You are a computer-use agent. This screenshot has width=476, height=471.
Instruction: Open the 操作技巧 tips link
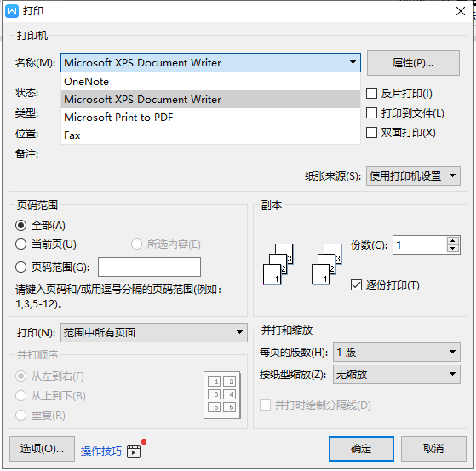(x=100, y=451)
